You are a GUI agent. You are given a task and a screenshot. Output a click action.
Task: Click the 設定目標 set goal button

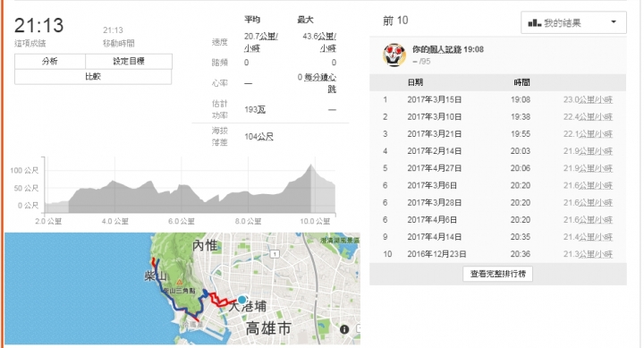pos(129,61)
